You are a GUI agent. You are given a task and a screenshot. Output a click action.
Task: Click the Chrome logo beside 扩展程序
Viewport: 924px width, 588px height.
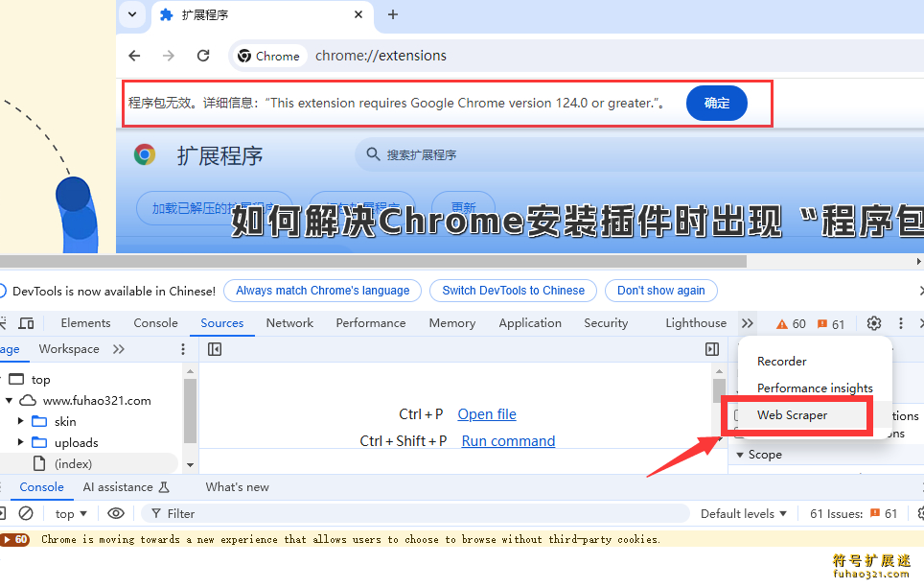(145, 154)
